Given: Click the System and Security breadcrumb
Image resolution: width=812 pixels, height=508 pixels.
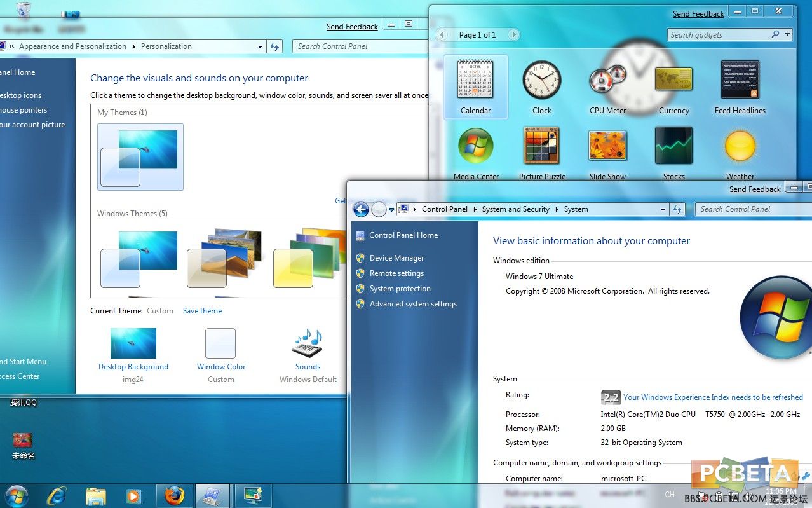Looking at the screenshot, I should point(516,209).
